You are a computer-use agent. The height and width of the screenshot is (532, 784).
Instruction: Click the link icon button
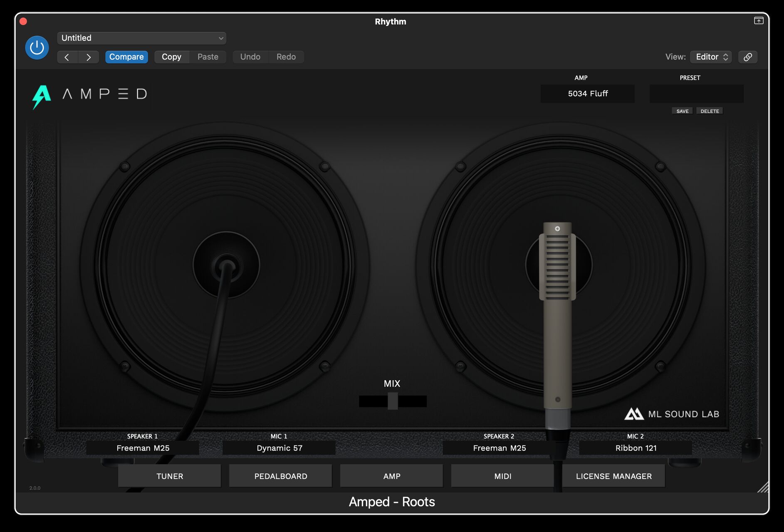748,57
